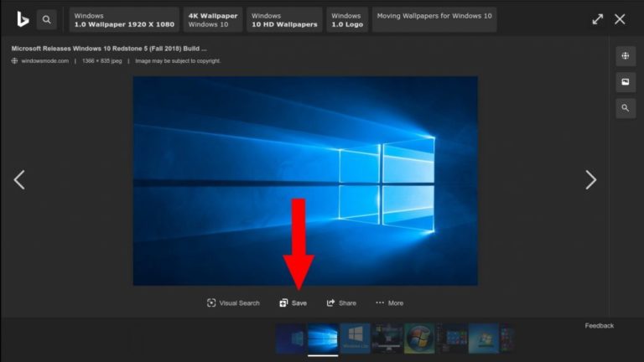Select the Windows 1.0 Wallpaper 1920 X 1080 suggestion

[x=124, y=20]
